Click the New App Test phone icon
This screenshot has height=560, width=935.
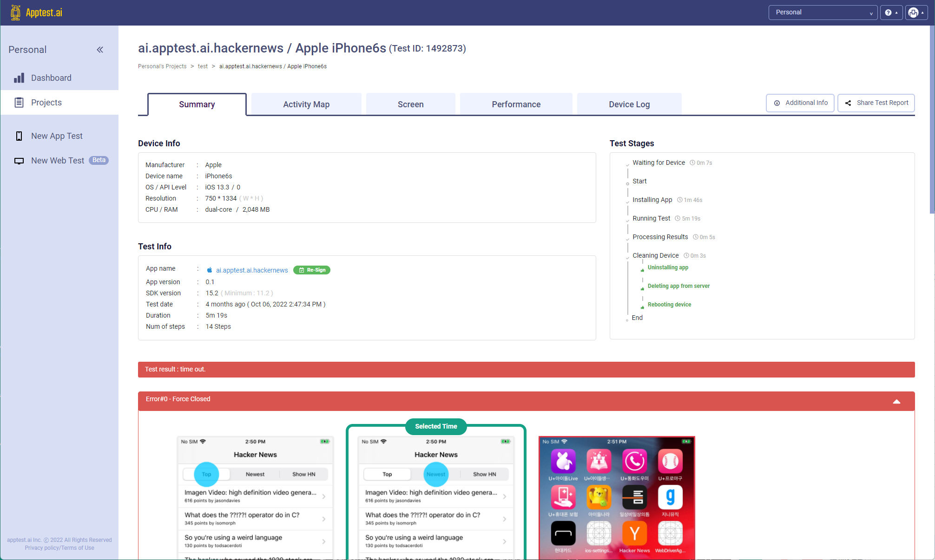[x=19, y=136]
